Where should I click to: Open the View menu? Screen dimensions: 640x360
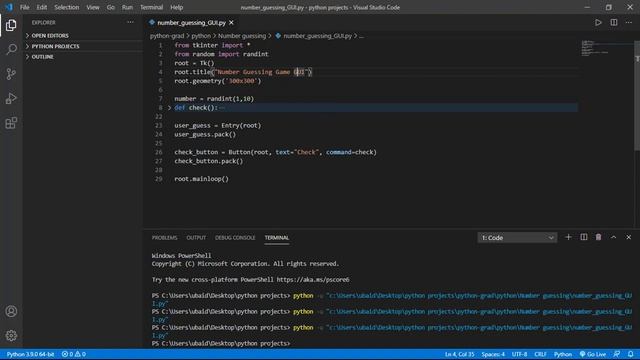[x=93, y=7]
